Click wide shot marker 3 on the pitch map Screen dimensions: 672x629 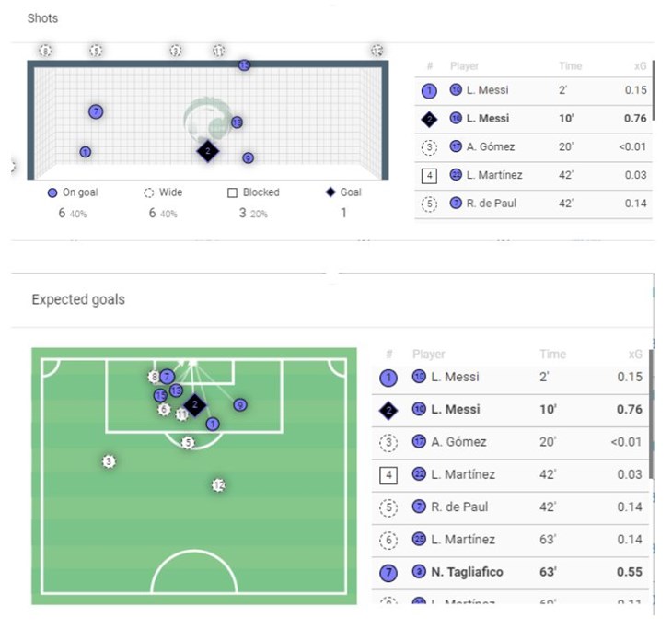109,460
